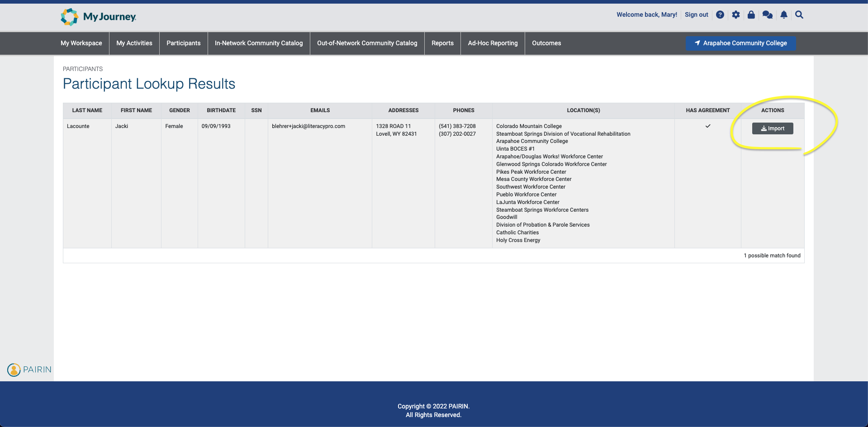Import the Jacki Lacounte participant record
Viewport: 868px width, 427px height.
[x=773, y=128]
